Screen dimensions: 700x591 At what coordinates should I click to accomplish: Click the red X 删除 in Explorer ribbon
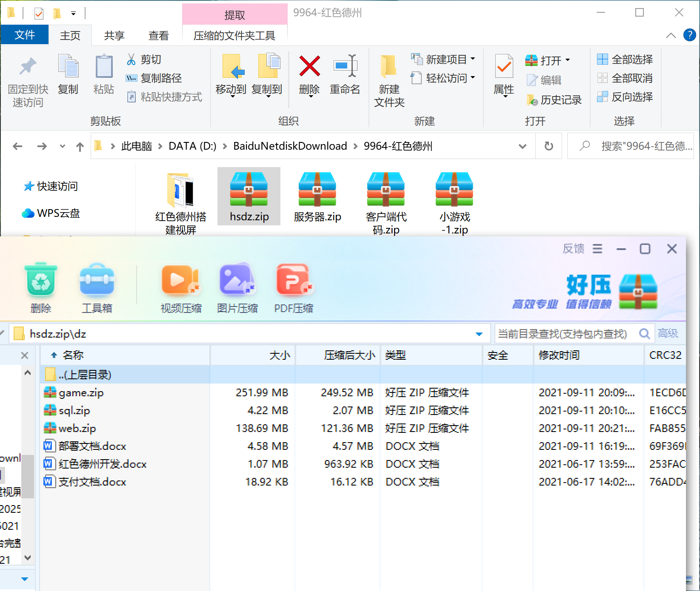coord(309,66)
